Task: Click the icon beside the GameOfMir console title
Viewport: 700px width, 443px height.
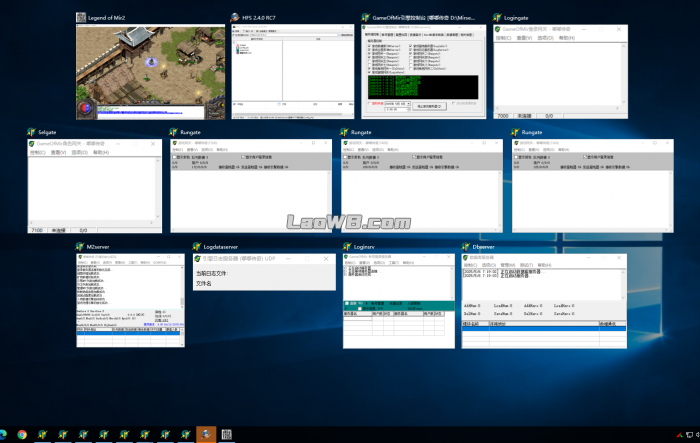Action: (x=365, y=17)
